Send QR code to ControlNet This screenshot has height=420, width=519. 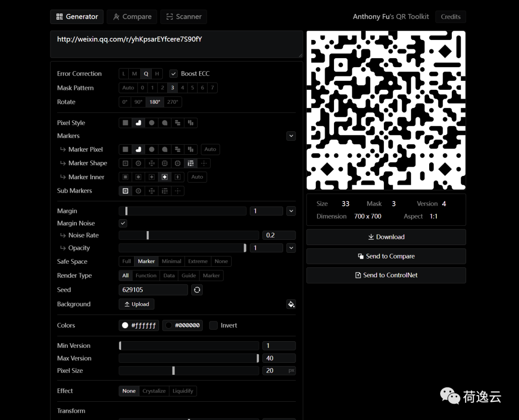point(386,275)
